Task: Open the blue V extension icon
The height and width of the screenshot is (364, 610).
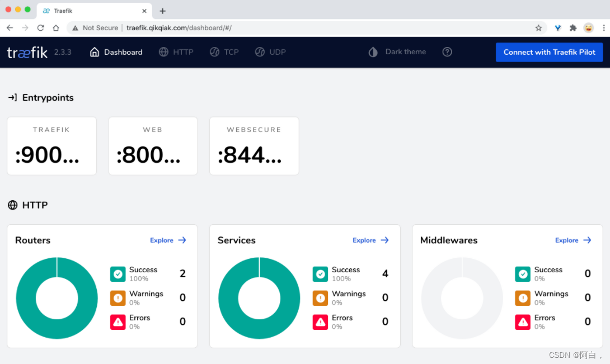Action: (x=558, y=27)
